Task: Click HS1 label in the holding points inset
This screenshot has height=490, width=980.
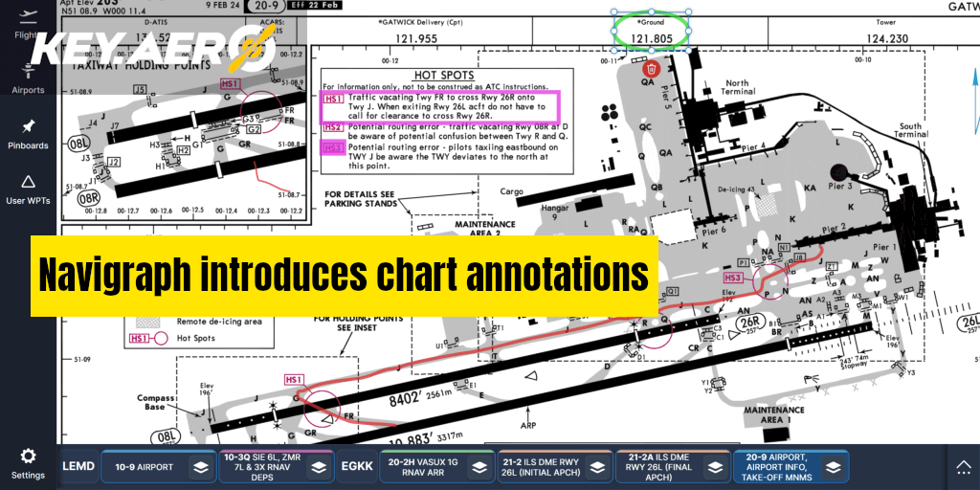Action: pyautogui.click(x=231, y=83)
